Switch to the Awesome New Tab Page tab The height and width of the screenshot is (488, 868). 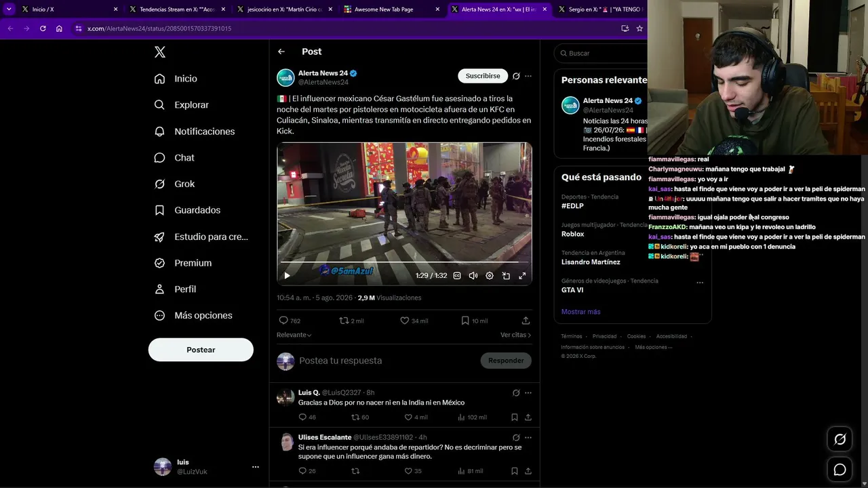click(390, 9)
